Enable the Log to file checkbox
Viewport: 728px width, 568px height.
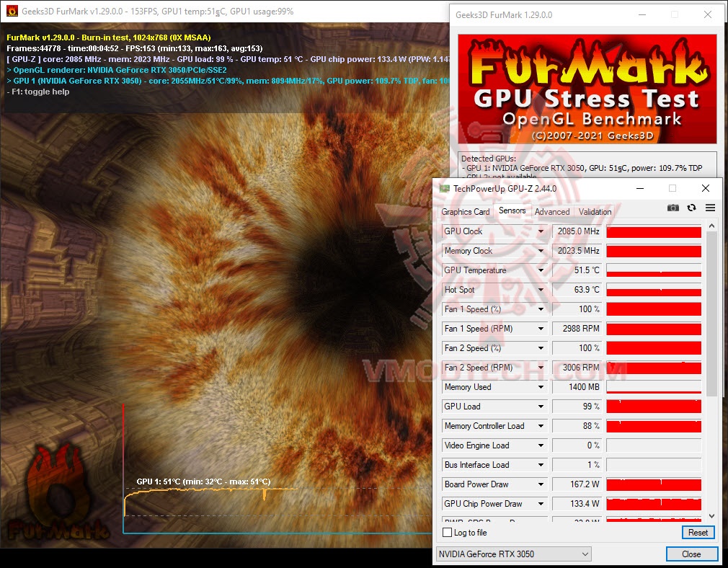448,532
